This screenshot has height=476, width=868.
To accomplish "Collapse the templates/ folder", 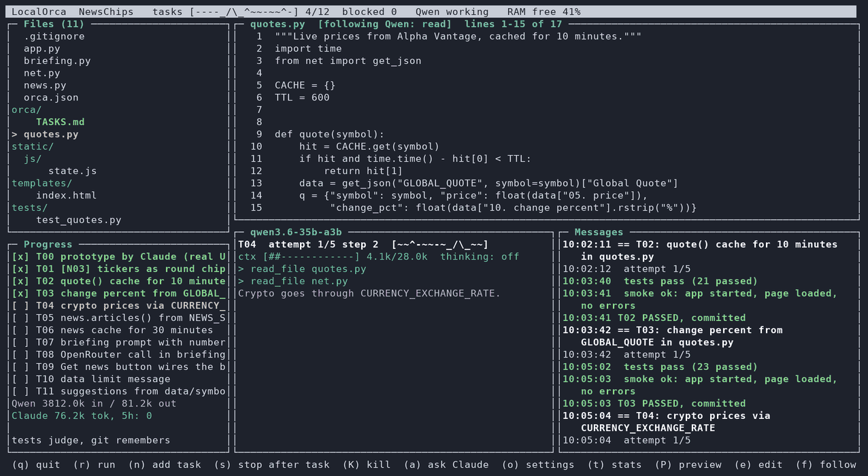I will pyautogui.click(x=41, y=183).
